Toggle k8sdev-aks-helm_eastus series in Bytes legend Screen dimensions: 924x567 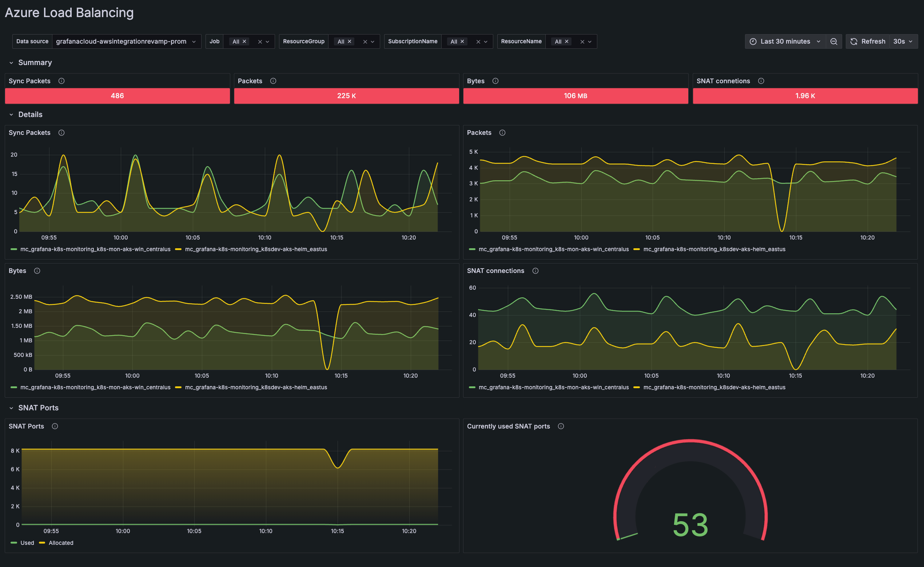[x=256, y=387]
